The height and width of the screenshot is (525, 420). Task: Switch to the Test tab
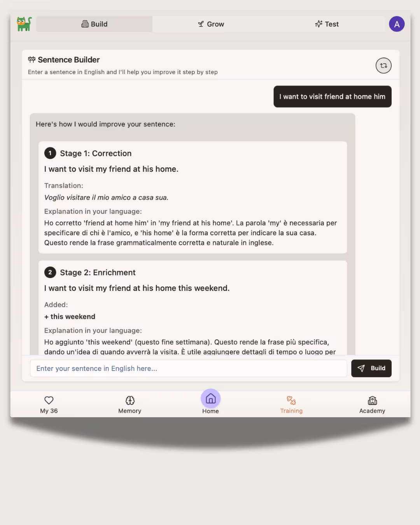click(x=327, y=24)
